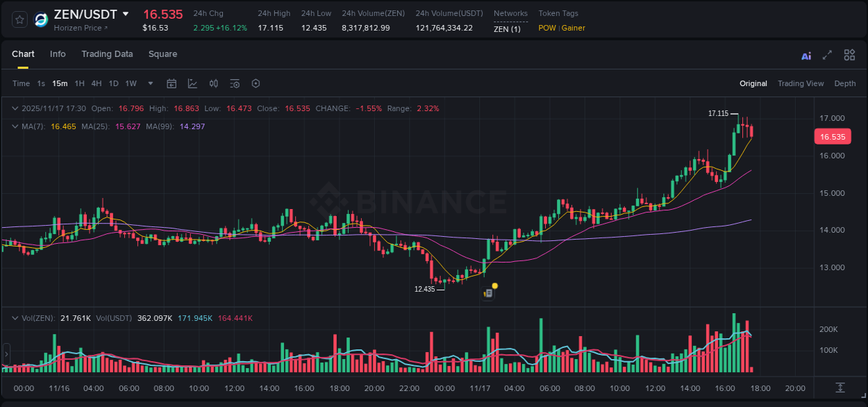
Task: Open the grid layout widget panel
Action: tap(849, 54)
